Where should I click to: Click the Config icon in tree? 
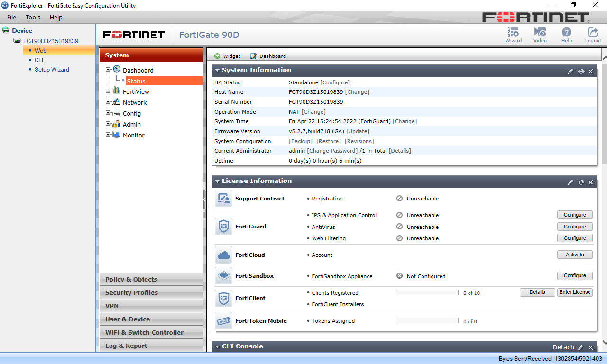[x=116, y=112]
